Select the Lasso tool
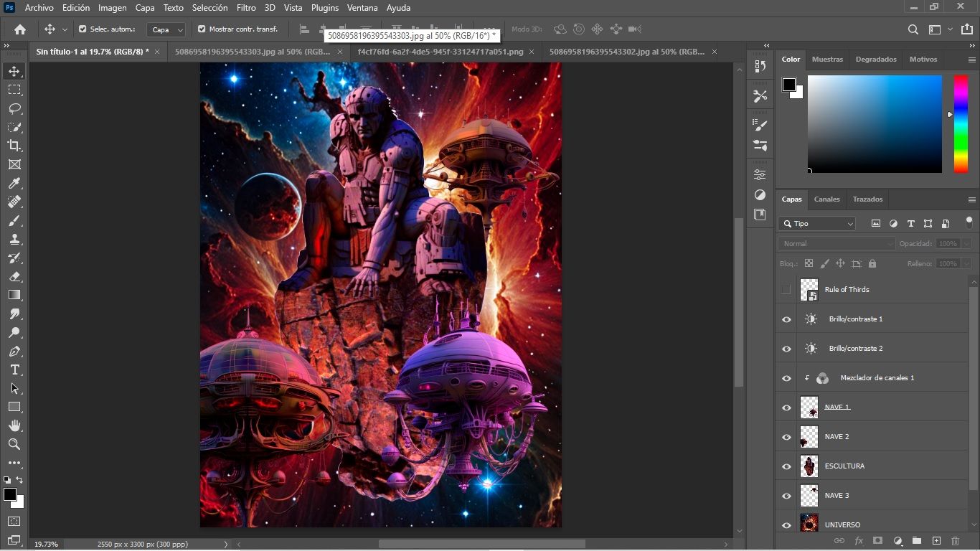Screen dimensions: 980x551 tap(14, 108)
